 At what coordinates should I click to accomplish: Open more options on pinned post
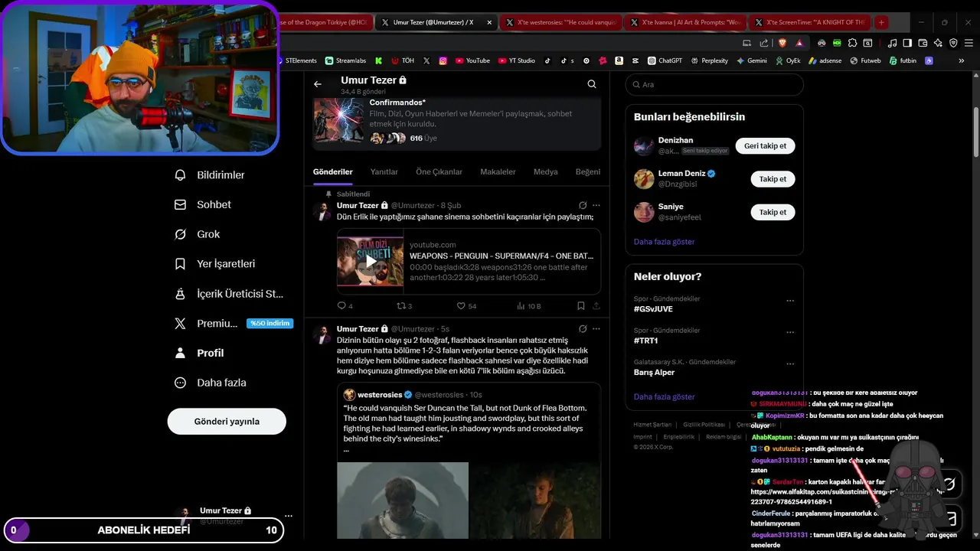[596, 206]
